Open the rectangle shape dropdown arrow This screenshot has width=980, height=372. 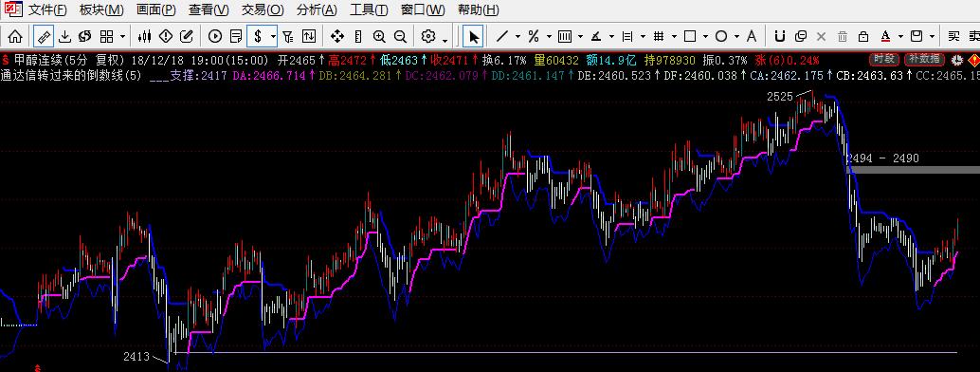(705, 37)
